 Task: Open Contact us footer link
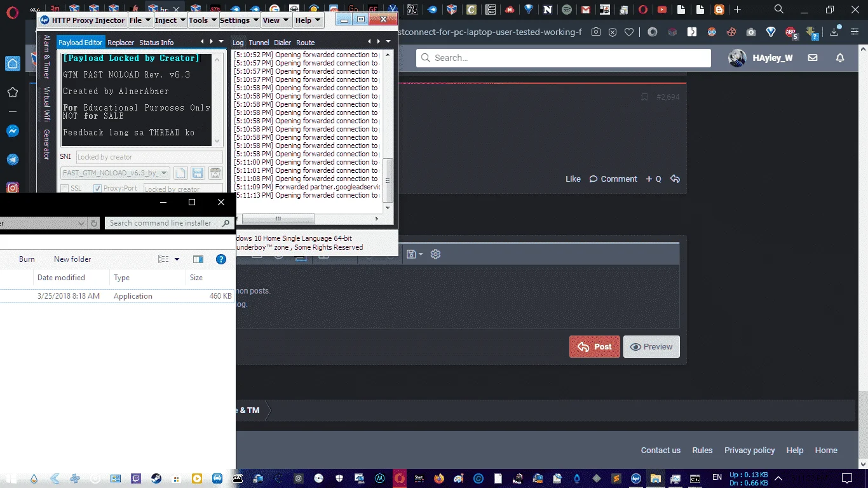tap(660, 450)
